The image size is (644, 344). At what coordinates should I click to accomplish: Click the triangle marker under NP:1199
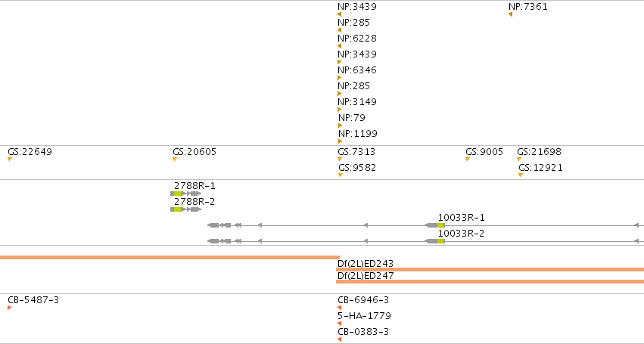tap(340, 141)
